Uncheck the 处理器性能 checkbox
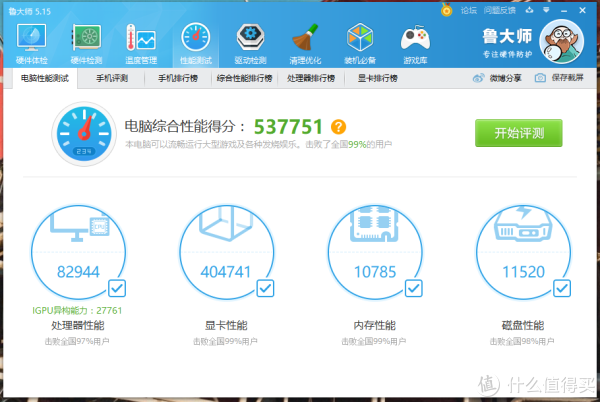Viewport: 600px width, 402px height. click(x=117, y=288)
